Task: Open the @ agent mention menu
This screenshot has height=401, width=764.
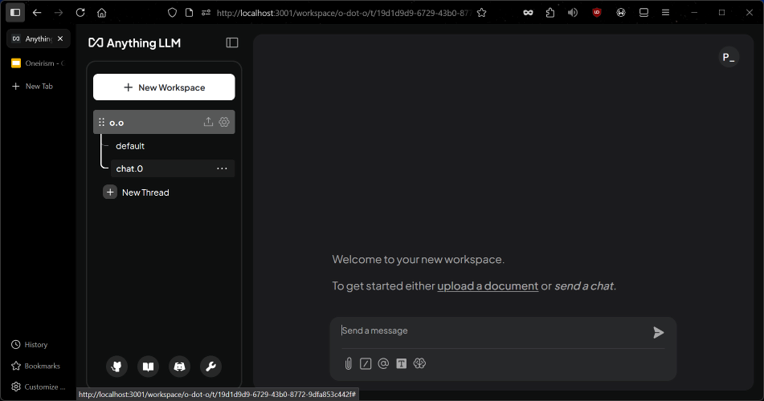Action: [383, 363]
